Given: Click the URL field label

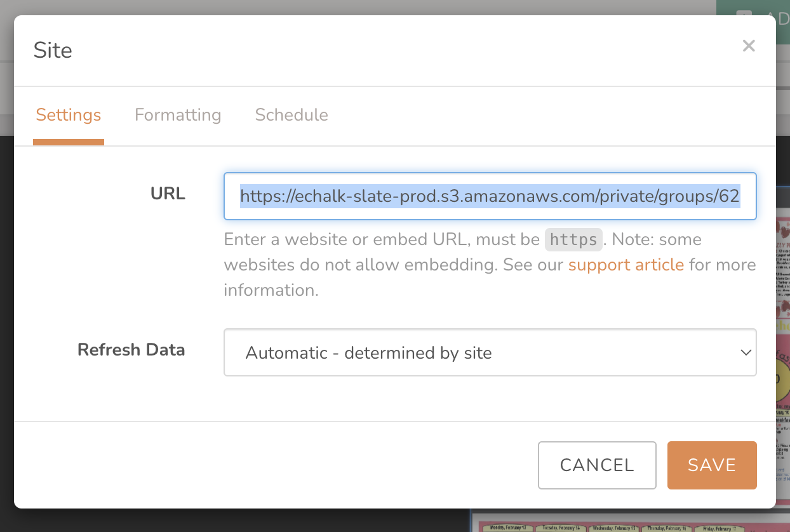Looking at the screenshot, I should pos(167,194).
